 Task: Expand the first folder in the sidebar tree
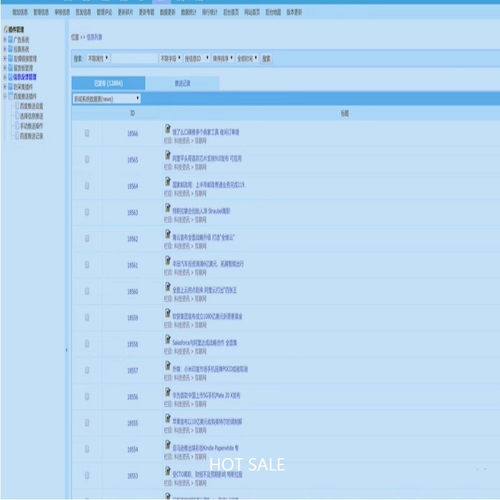[x=5, y=40]
